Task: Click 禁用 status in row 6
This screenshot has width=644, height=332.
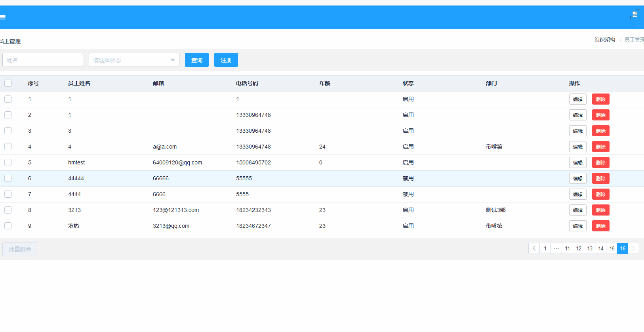Action: [408, 178]
